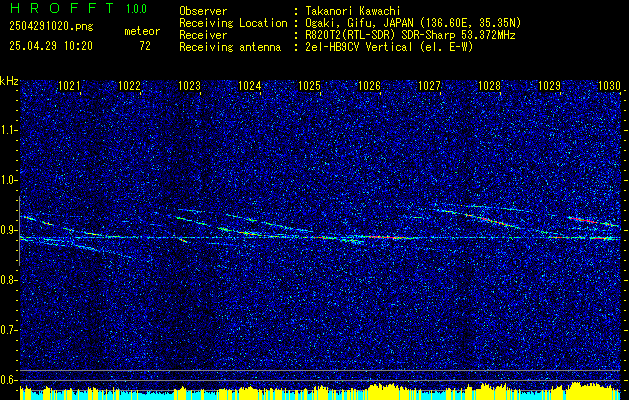This screenshot has width=629, height=400.
Task: Click the 1027 time axis marker
Action: coord(429,85)
